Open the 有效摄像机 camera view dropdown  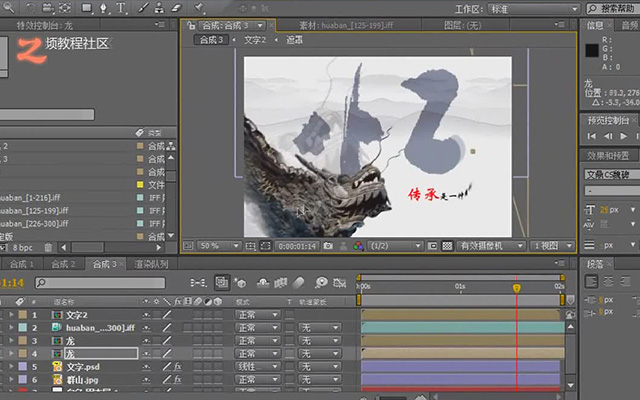pos(491,246)
